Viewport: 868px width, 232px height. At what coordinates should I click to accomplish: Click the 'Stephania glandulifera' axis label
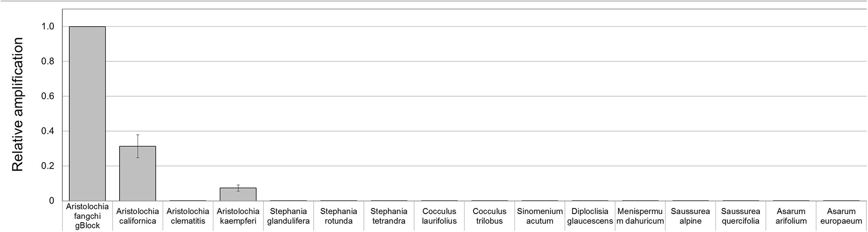point(288,216)
